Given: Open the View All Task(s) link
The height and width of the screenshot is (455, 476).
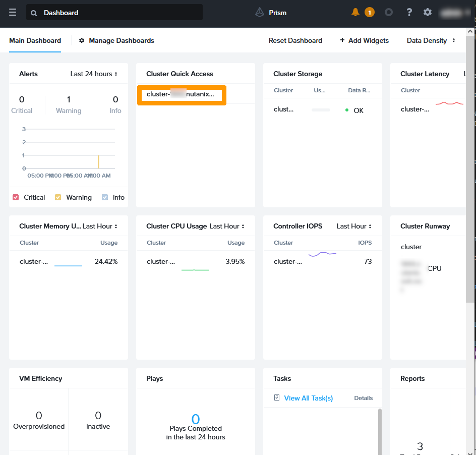Looking at the screenshot, I should pyautogui.click(x=308, y=398).
